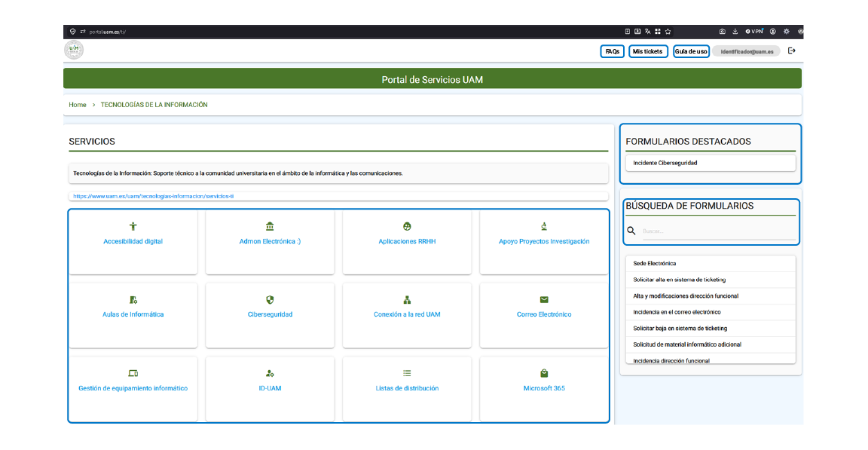Open the browser extensions grid icon

pos(658,32)
